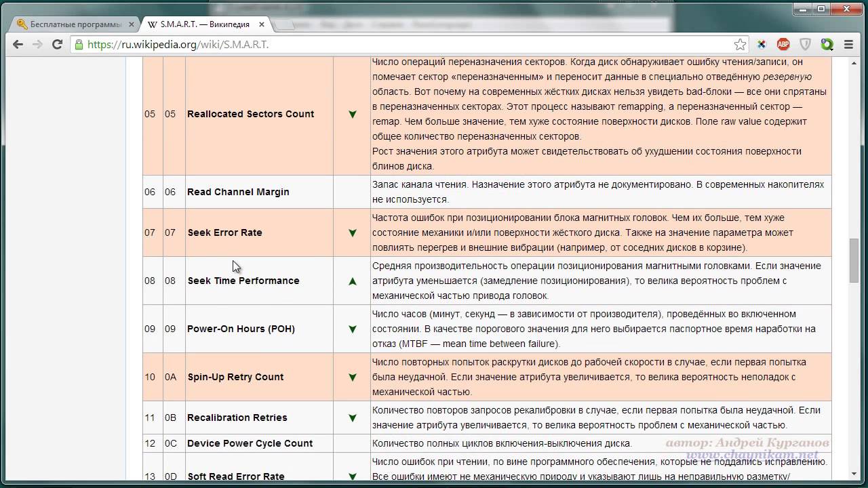The width and height of the screenshot is (868, 488).
Task: Click the Device Power Cycle Count attribute name
Action: tap(250, 443)
